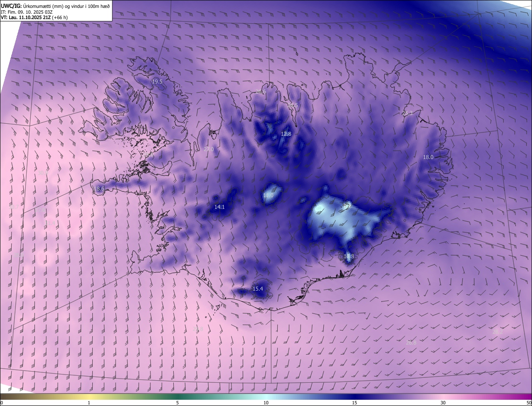Image resolution: width=532 pixels, height=406 pixels.
Task: Click the 26.8 value label over the southeast sea
Action: (x=411, y=342)
